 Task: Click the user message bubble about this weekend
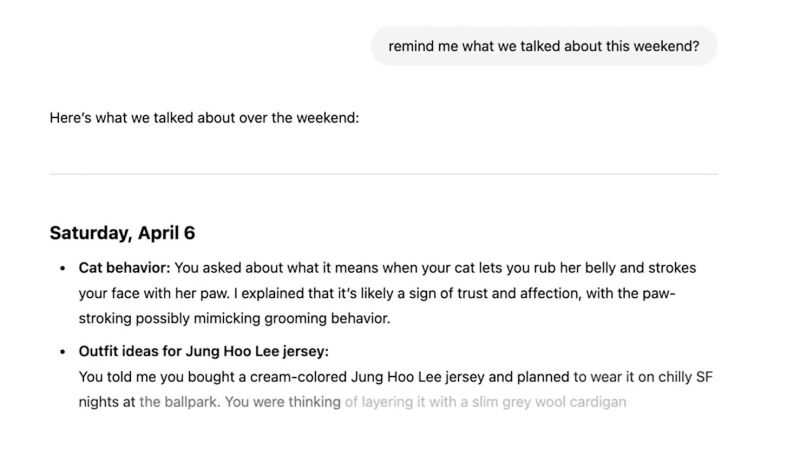tap(544, 46)
